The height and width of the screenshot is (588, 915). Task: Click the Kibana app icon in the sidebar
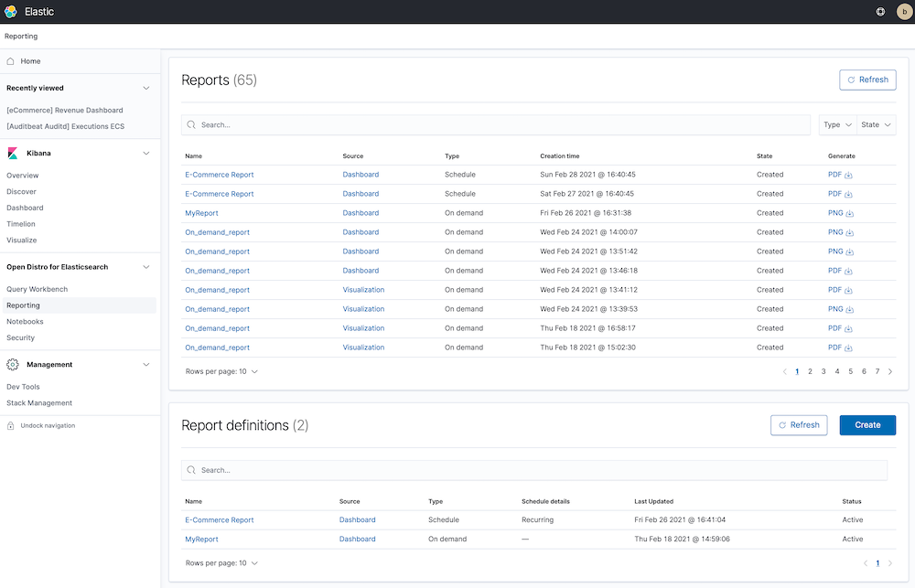(x=11, y=153)
